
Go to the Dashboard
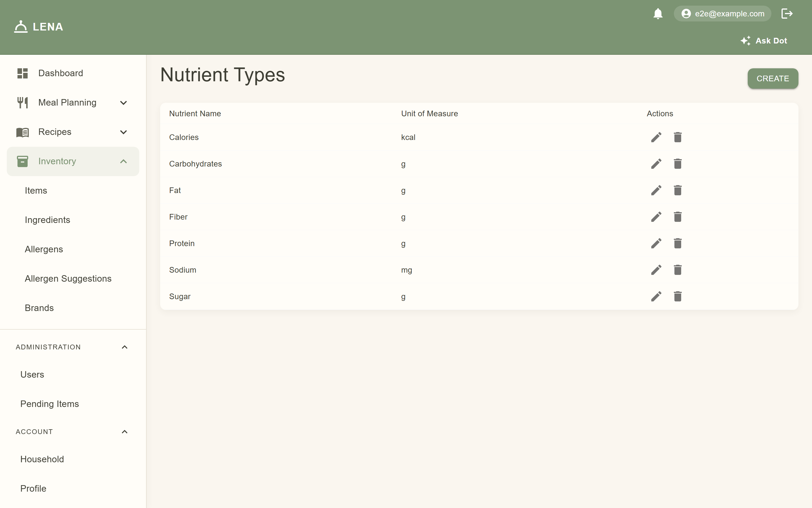pyautogui.click(x=73, y=73)
